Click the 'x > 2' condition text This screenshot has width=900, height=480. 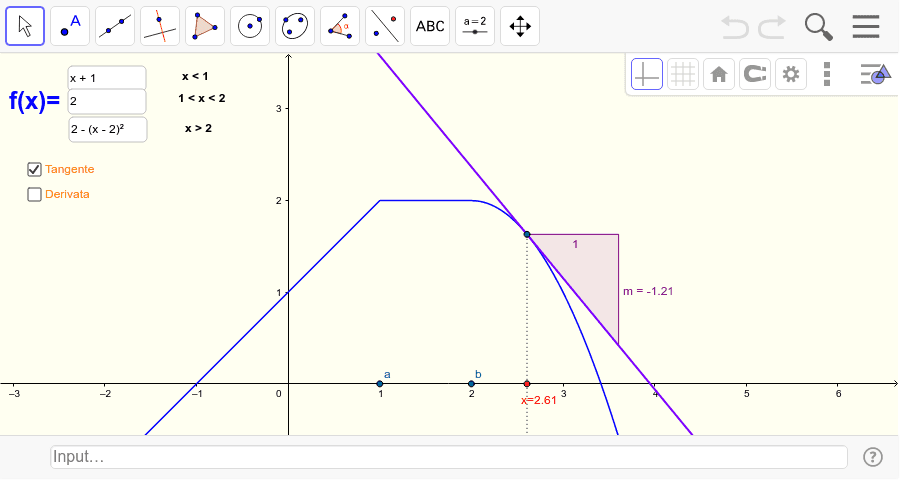point(198,129)
